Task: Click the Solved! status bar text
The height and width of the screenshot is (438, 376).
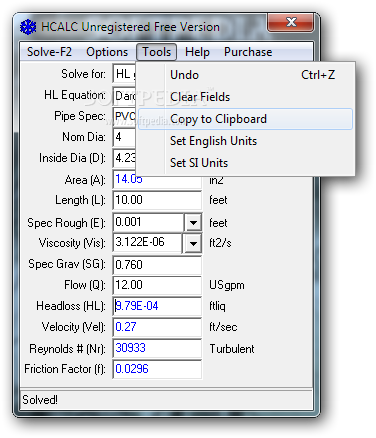Action: click(x=40, y=400)
